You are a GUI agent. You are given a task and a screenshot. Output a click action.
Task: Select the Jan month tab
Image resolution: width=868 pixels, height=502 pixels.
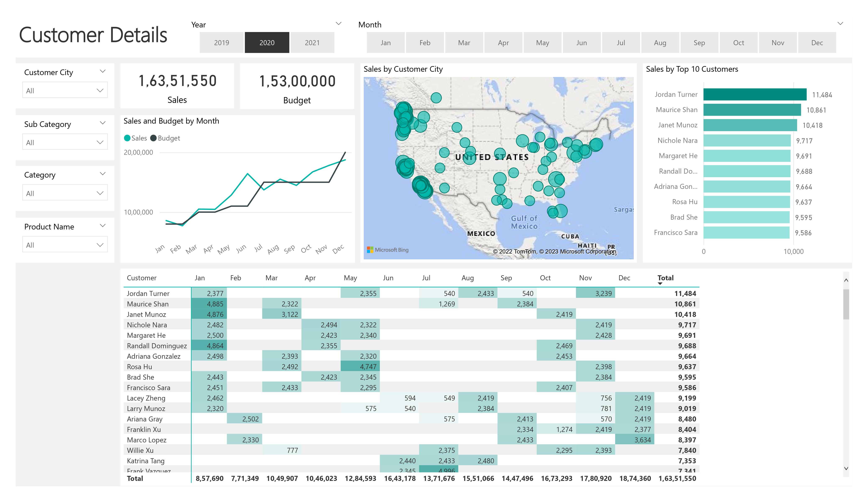click(385, 42)
